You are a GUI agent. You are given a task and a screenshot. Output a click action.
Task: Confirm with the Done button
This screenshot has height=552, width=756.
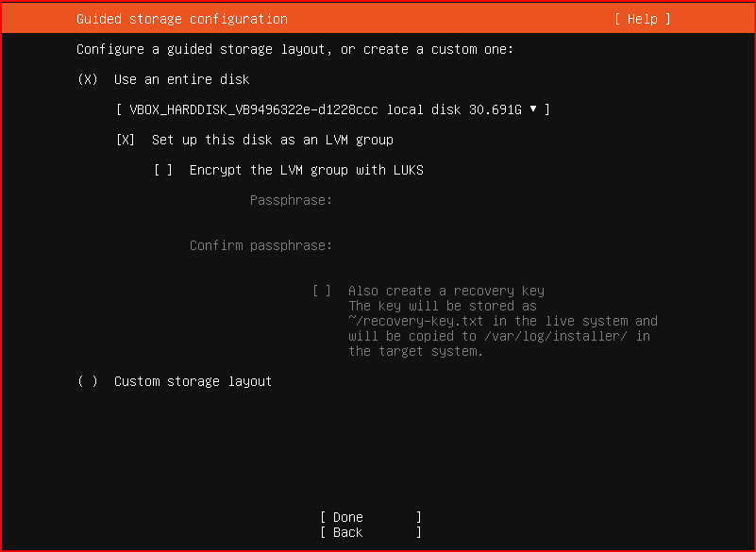tap(371, 517)
